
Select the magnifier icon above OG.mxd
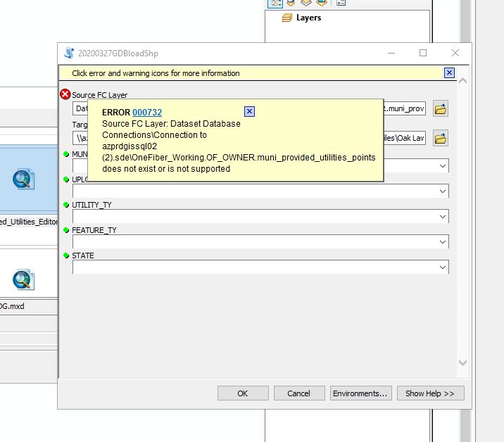(23, 279)
